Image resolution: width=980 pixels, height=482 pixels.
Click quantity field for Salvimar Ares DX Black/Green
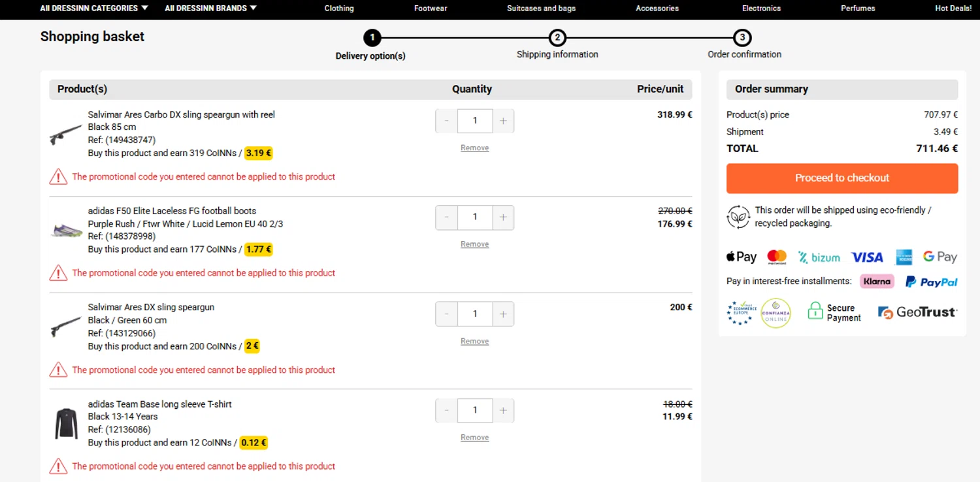475,314
